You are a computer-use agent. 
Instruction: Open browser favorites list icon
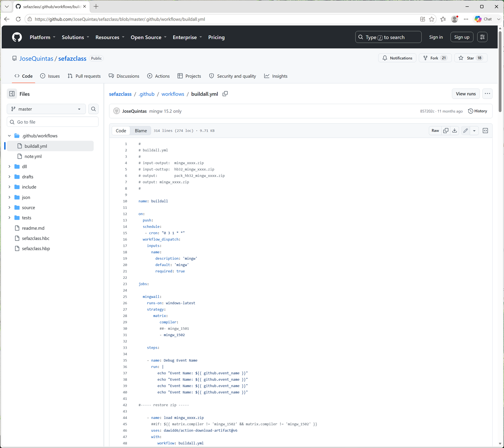coord(443,19)
